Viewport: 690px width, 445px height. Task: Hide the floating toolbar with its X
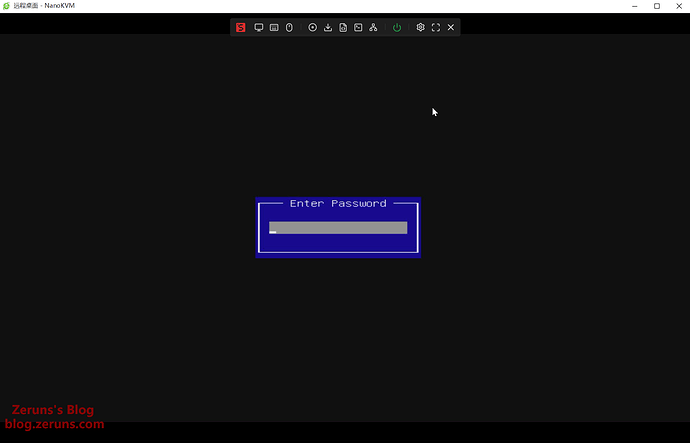(451, 28)
